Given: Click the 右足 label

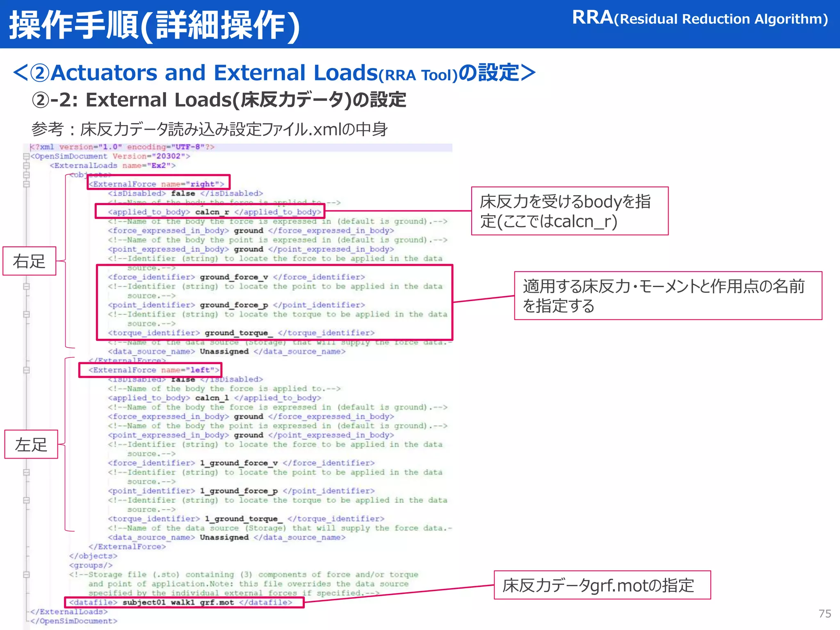Looking at the screenshot, I should pos(29,261).
